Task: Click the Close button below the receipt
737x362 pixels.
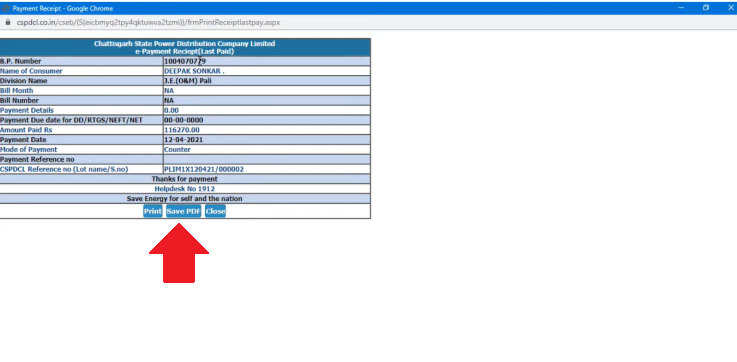Action: click(x=215, y=211)
